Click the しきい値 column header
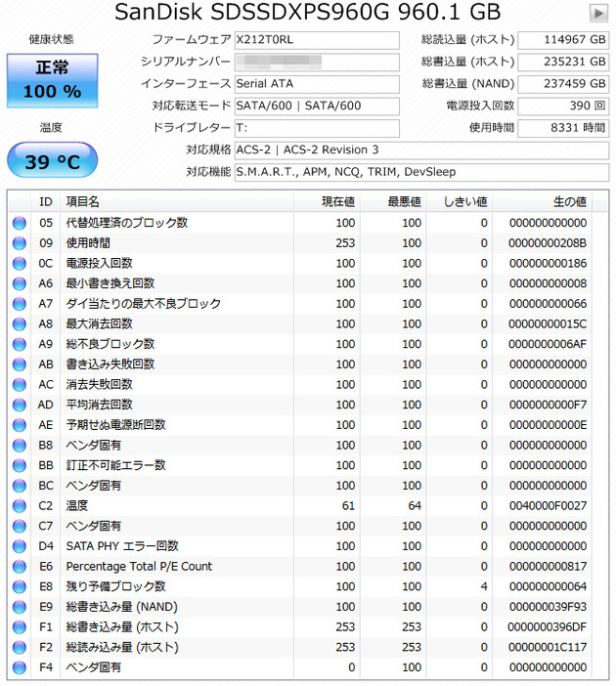Screen dimensions: 616x686 [x=460, y=201]
